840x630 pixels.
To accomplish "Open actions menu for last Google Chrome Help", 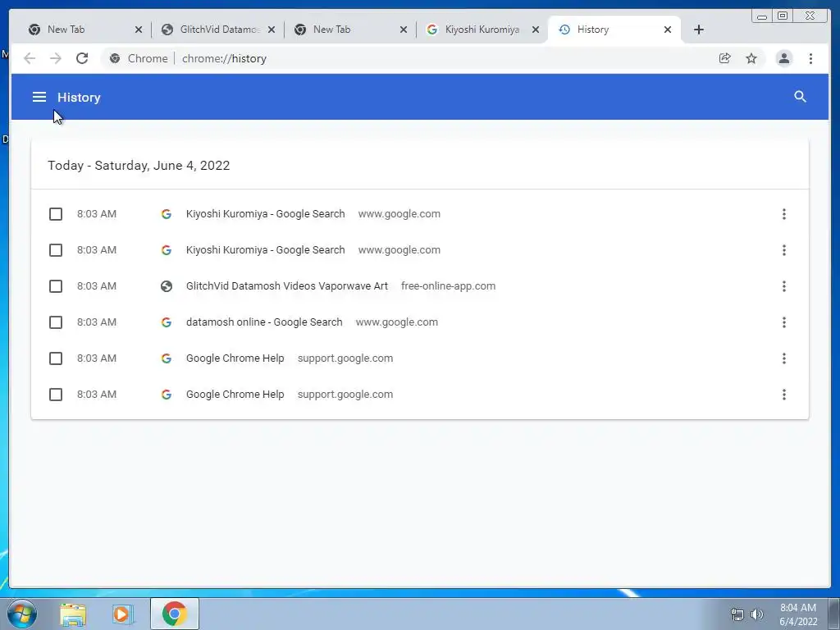I will 783,395.
